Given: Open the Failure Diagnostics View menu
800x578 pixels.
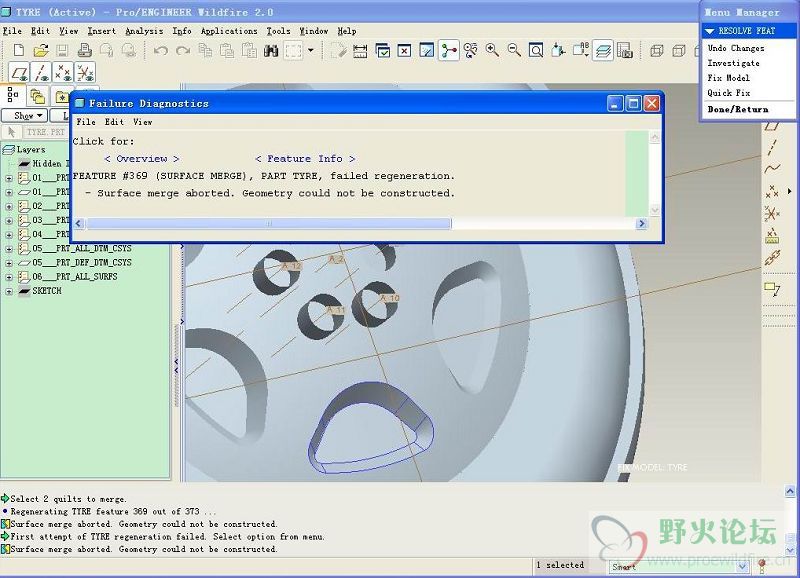Looking at the screenshot, I should pos(142,122).
